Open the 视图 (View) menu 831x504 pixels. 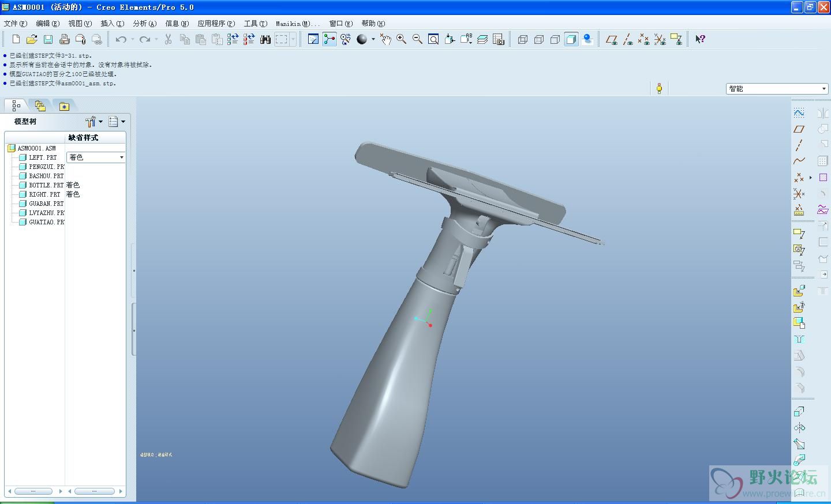80,24
